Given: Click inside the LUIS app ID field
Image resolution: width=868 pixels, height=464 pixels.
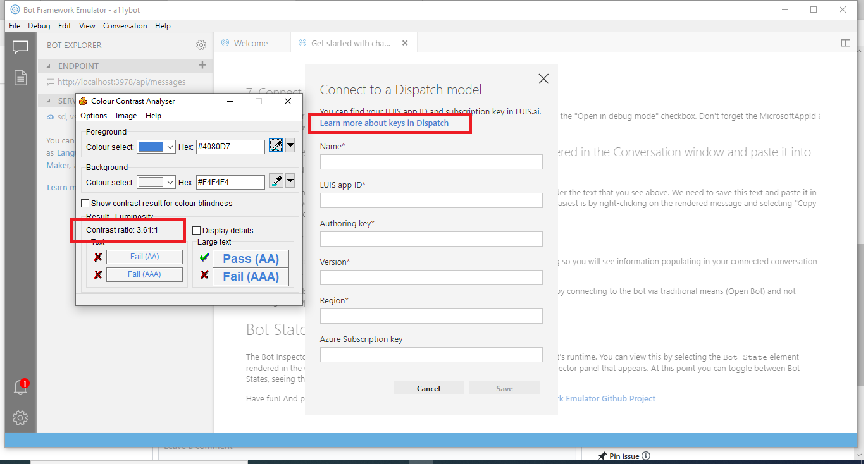Looking at the screenshot, I should tap(431, 200).
